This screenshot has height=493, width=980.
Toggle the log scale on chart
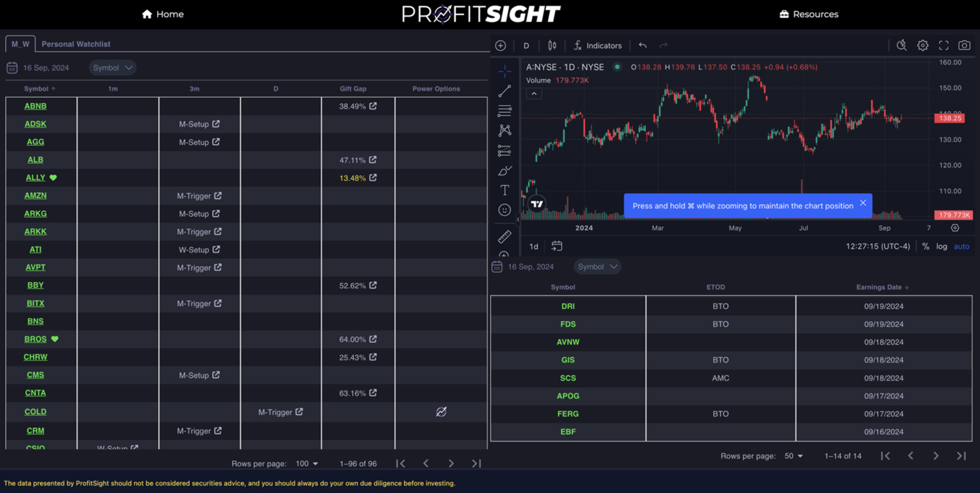point(941,246)
